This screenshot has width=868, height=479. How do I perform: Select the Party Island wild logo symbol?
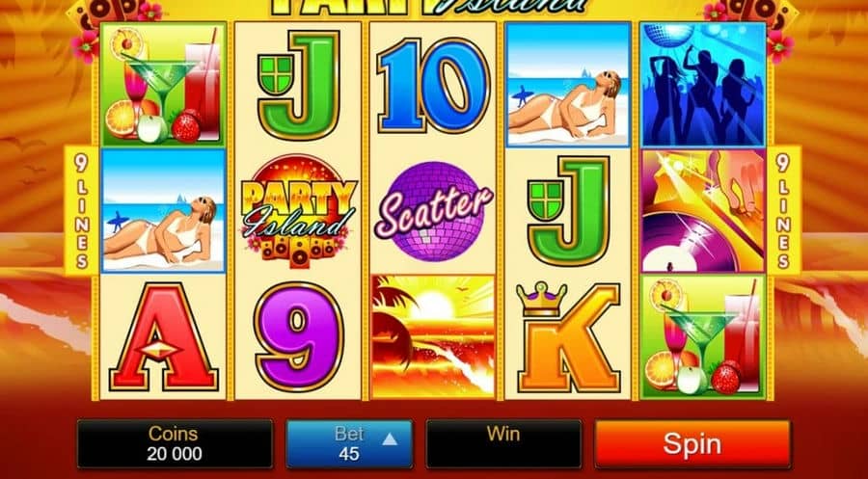point(299,211)
